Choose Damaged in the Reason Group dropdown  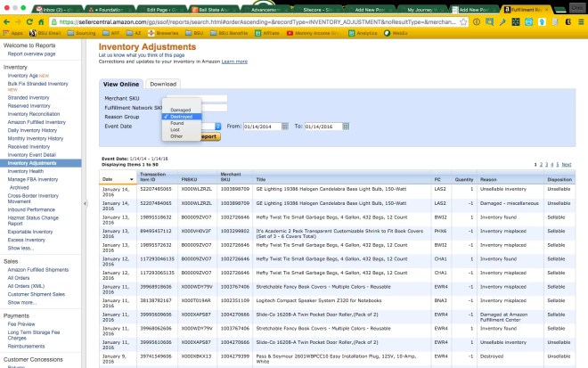pos(182,110)
